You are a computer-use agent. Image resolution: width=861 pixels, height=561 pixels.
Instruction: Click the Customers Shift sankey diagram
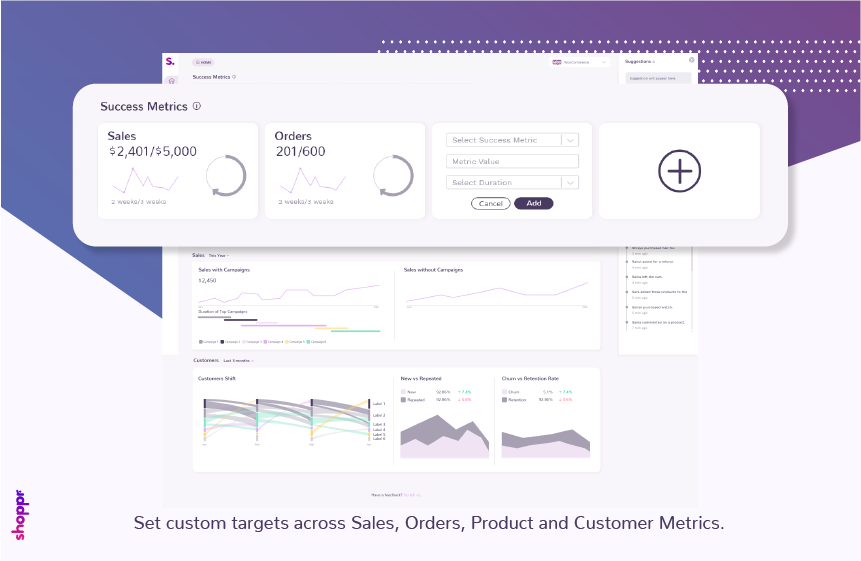click(x=287, y=420)
